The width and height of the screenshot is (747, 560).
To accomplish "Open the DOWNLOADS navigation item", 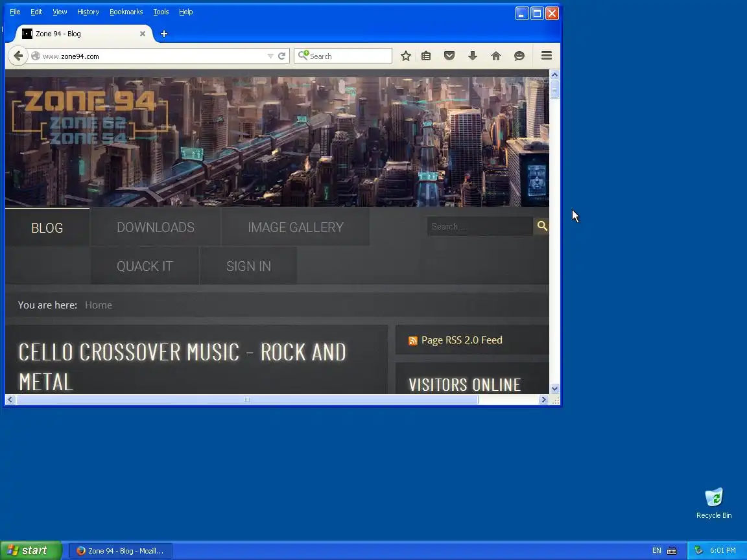I will [156, 227].
